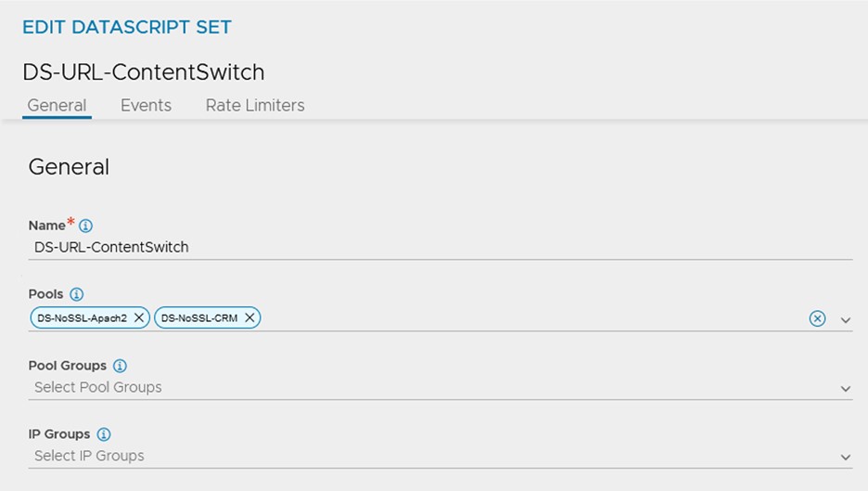Show info for Pool Groups

120,366
